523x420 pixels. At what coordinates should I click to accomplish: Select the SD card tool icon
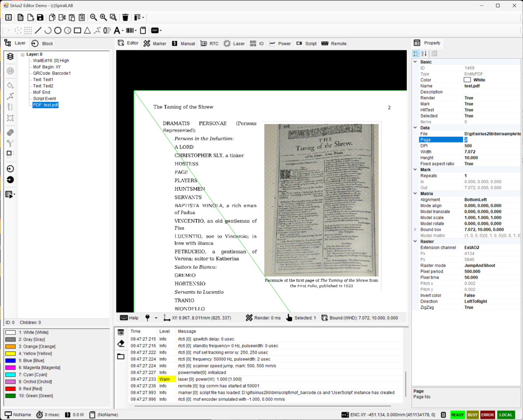143,30
